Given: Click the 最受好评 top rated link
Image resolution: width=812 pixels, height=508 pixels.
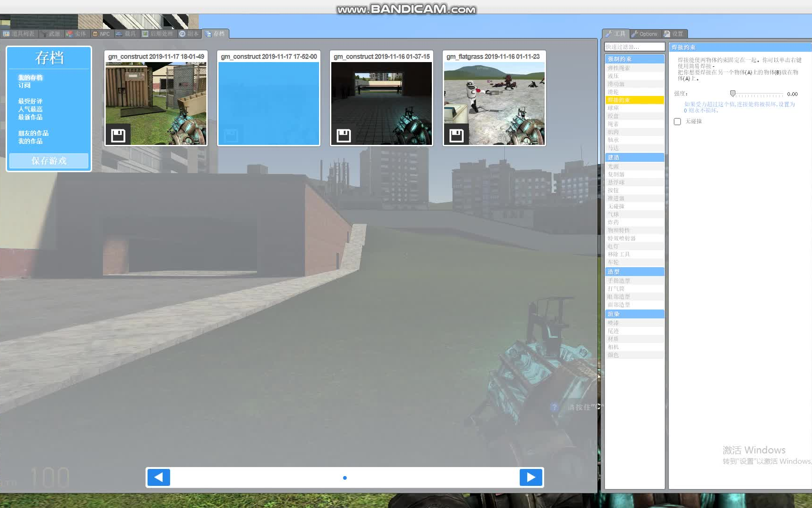Looking at the screenshot, I should 30,101.
